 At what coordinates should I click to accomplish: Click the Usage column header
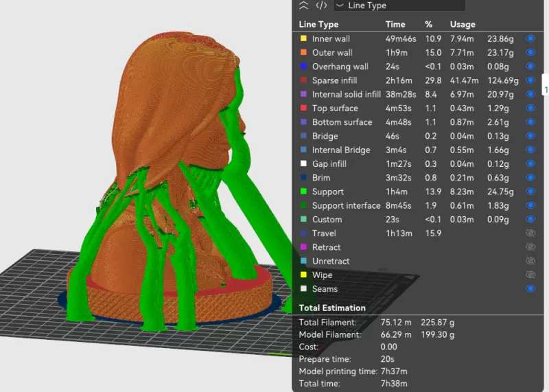tap(463, 25)
